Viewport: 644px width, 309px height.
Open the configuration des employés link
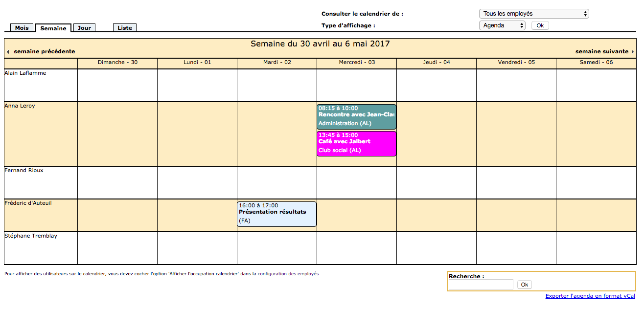(288, 274)
